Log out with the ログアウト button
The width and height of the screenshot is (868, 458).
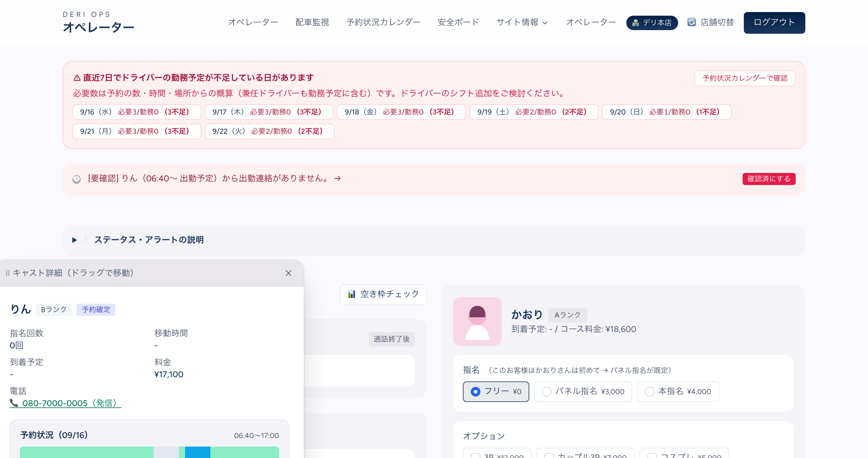click(774, 23)
